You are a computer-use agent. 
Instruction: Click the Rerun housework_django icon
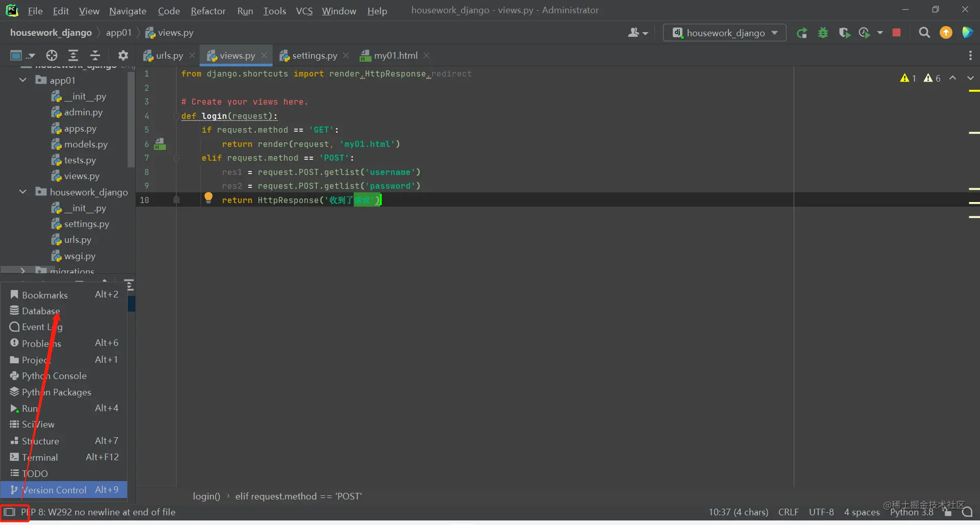[x=802, y=33]
